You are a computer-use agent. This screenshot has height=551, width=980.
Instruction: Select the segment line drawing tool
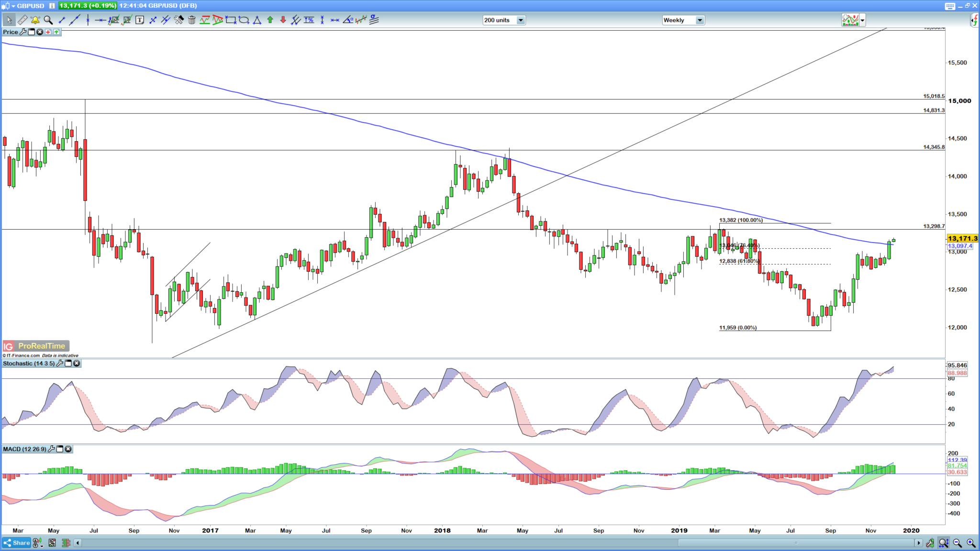click(x=61, y=20)
